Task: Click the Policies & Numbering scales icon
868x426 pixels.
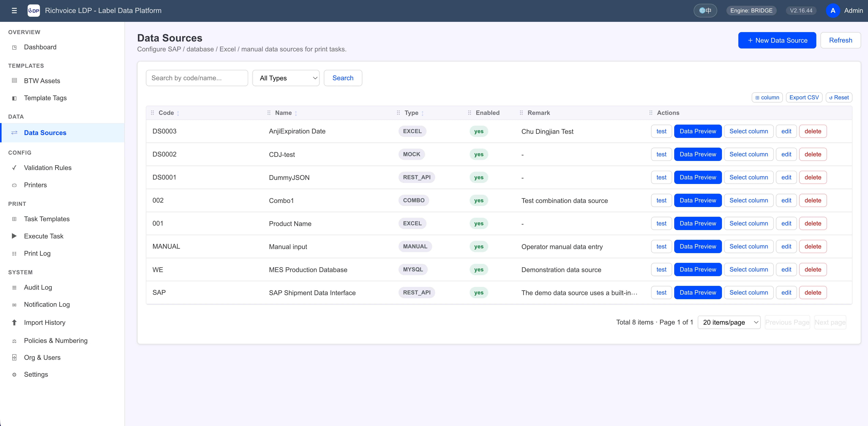Action: tap(14, 341)
